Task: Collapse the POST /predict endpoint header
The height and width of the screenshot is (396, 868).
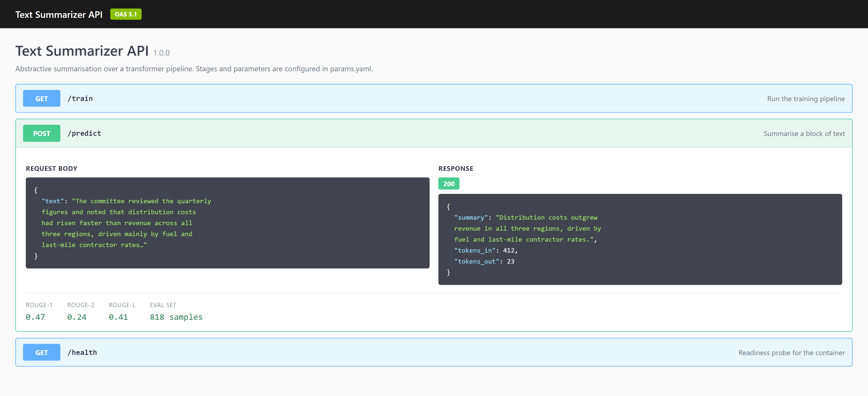Action: tap(434, 133)
